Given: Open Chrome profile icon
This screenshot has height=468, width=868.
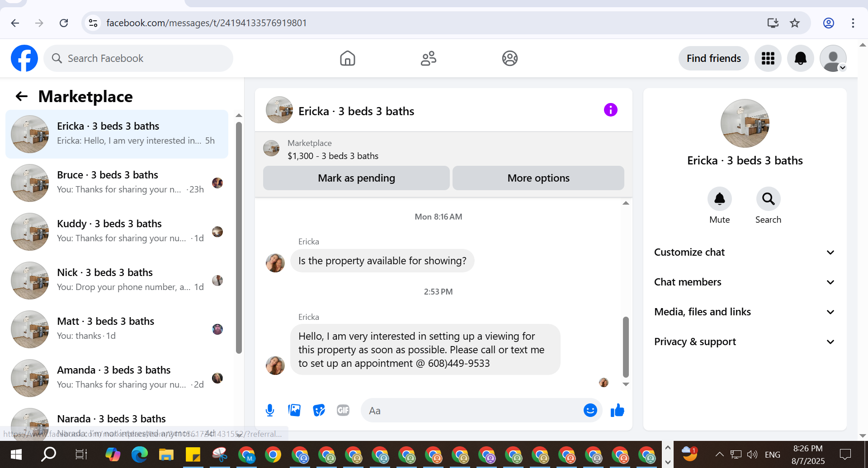Looking at the screenshot, I should point(828,23).
